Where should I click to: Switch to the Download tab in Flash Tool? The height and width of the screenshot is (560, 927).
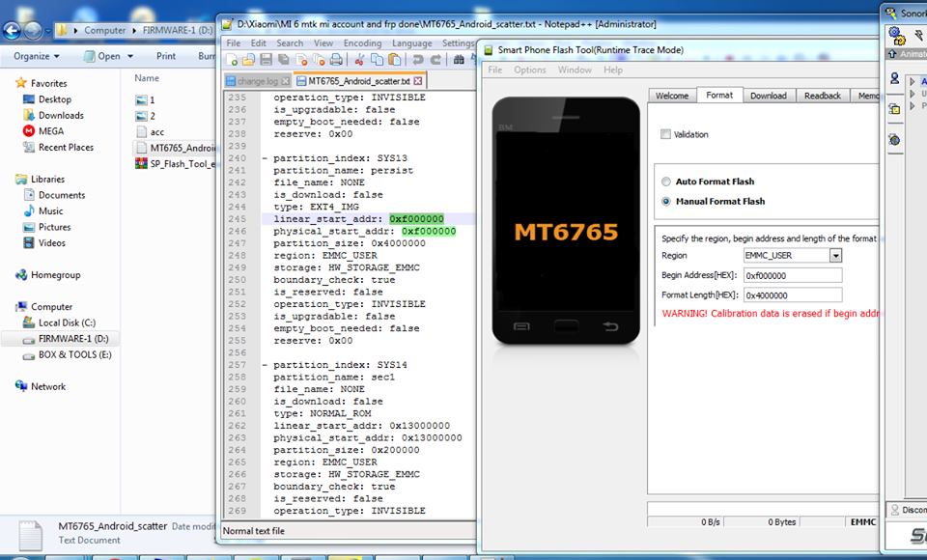[x=769, y=96]
